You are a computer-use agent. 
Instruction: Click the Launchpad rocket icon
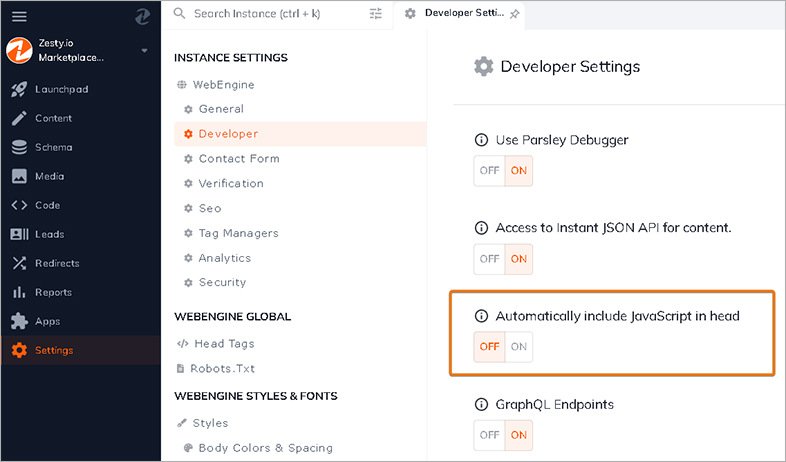pos(19,89)
